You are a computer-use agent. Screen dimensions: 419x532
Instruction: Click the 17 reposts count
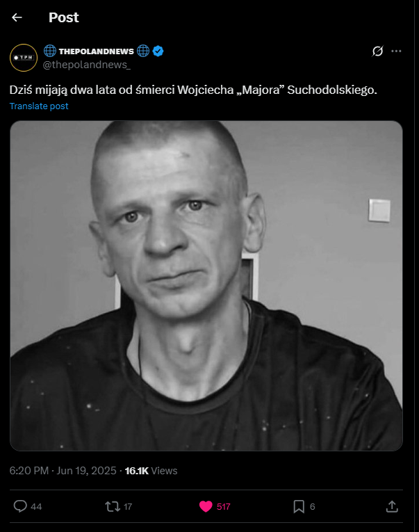(128, 506)
